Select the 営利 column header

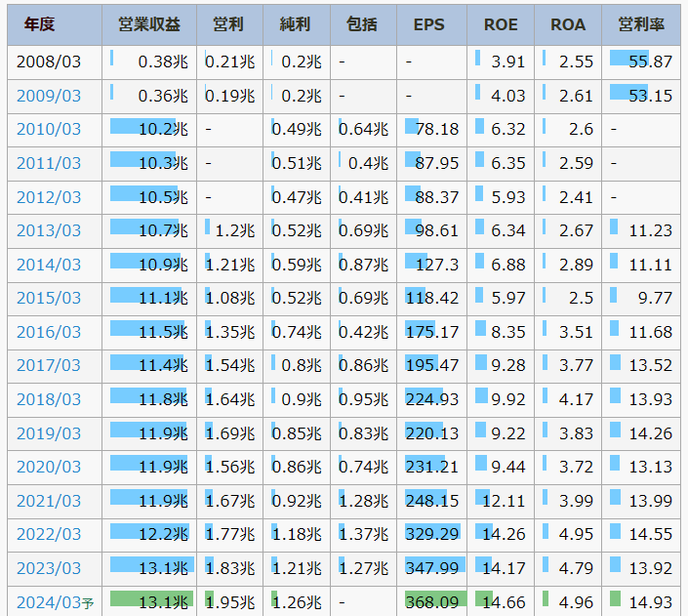coord(229,24)
